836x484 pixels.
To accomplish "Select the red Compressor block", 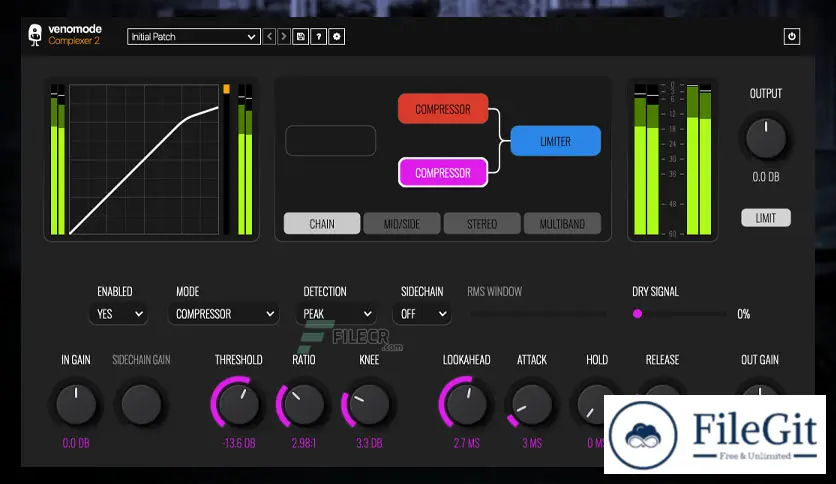I will (443, 109).
